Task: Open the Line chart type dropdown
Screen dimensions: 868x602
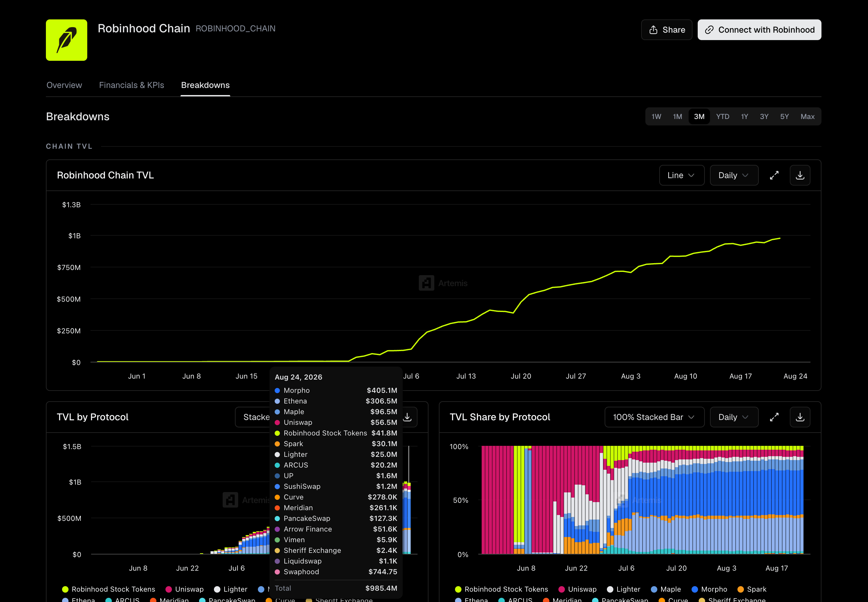Action: point(682,175)
